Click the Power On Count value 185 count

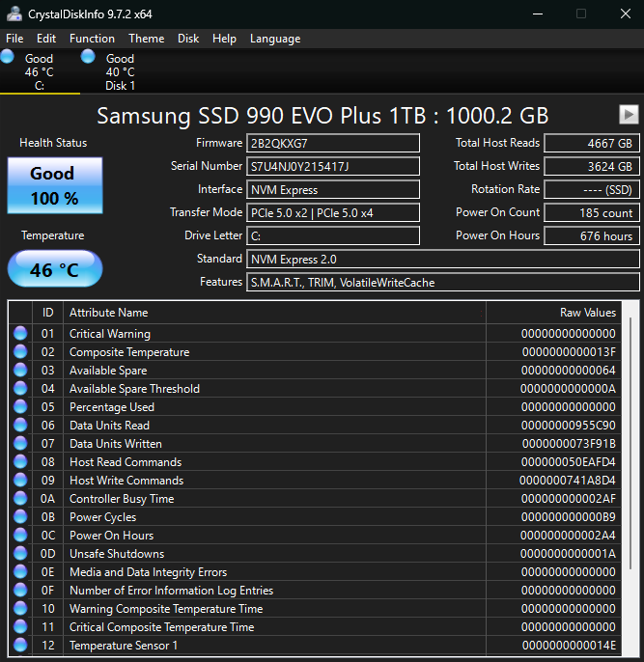(x=592, y=212)
